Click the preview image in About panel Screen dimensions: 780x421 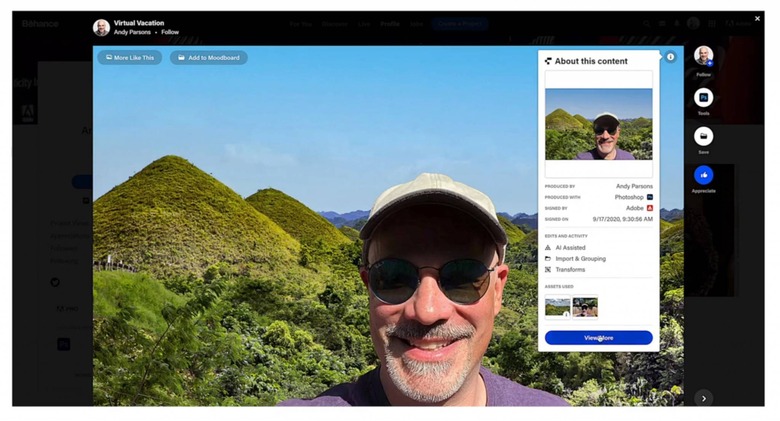pos(598,124)
